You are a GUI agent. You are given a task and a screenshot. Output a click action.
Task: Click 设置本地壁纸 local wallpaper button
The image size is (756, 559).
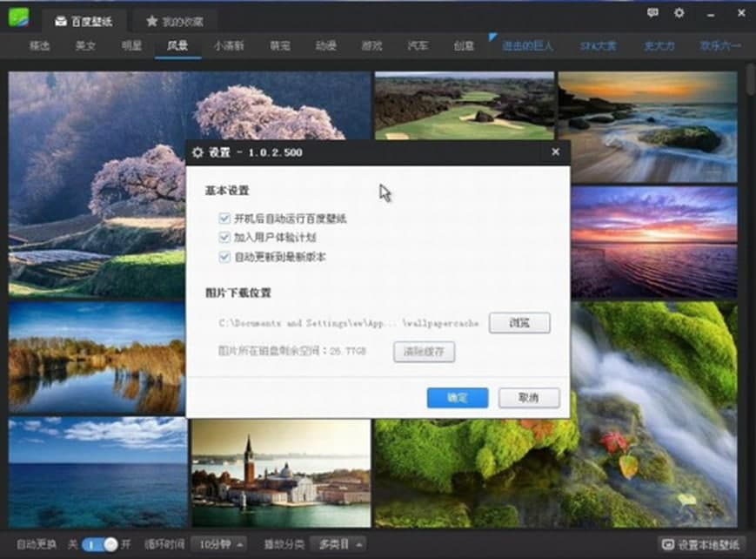click(x=702, y=545)
